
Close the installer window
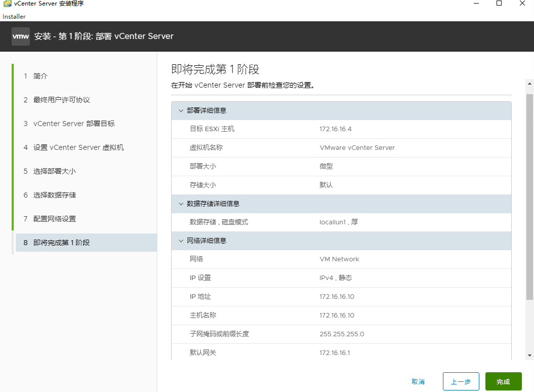[522, 4]
